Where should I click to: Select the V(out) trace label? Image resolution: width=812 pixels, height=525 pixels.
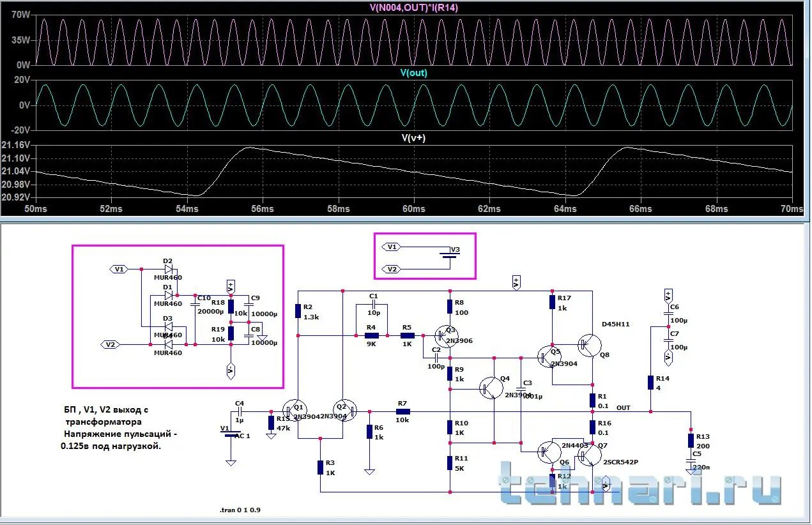pos(413,73)
